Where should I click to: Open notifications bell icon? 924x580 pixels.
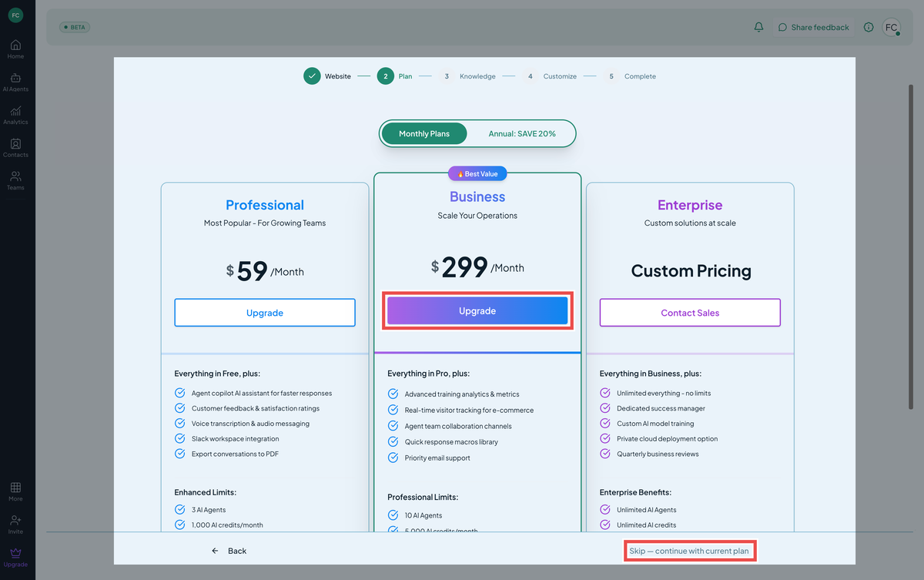pyautogui.click(x=758, y=27)
